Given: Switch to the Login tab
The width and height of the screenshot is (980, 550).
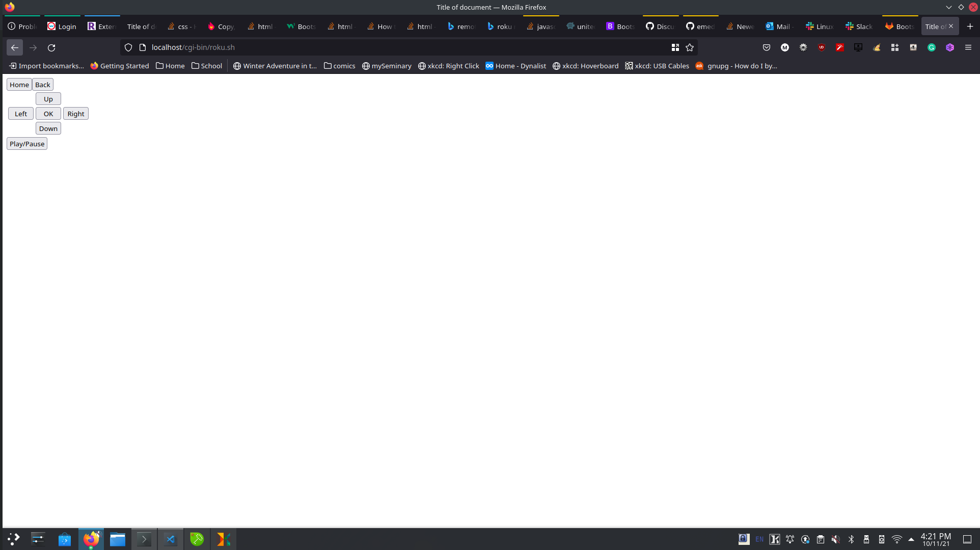Looking at the screenshot, I should 62,27.
